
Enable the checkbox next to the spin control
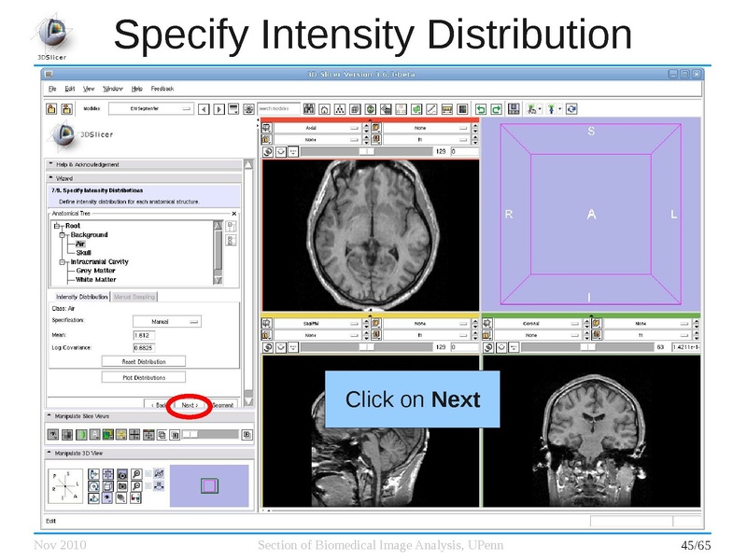coord(148,475)
